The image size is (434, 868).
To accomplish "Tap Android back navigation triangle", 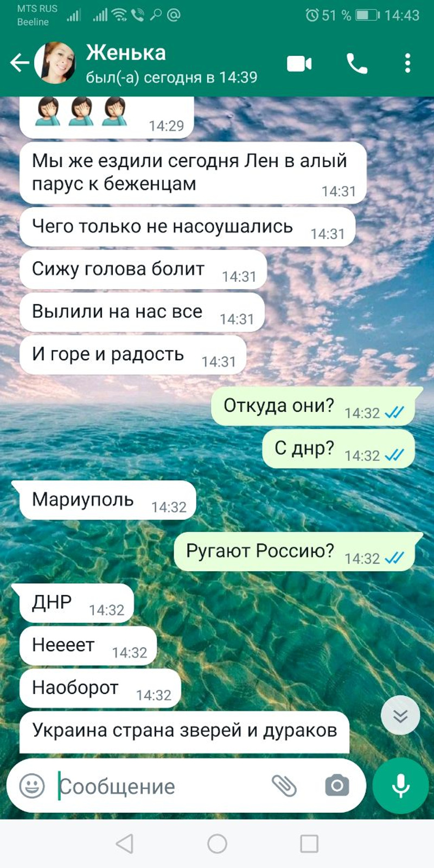I will tap(125, 844).
